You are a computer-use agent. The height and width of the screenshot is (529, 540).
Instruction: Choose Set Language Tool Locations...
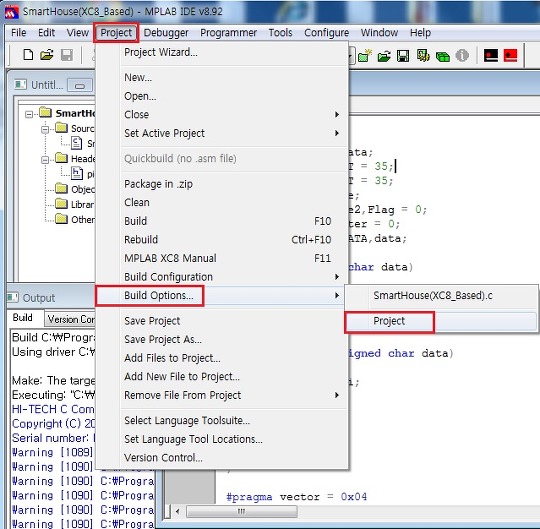(x=222, y=439)
